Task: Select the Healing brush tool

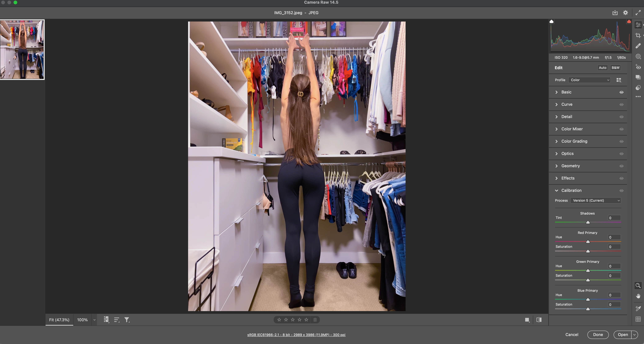Action: tap(638, 46)
